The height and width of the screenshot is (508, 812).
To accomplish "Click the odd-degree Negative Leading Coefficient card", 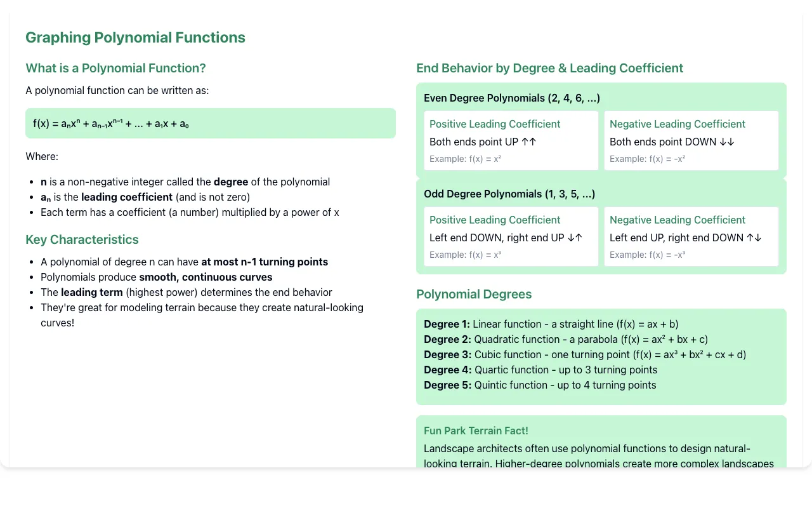I will click(691, 237).
